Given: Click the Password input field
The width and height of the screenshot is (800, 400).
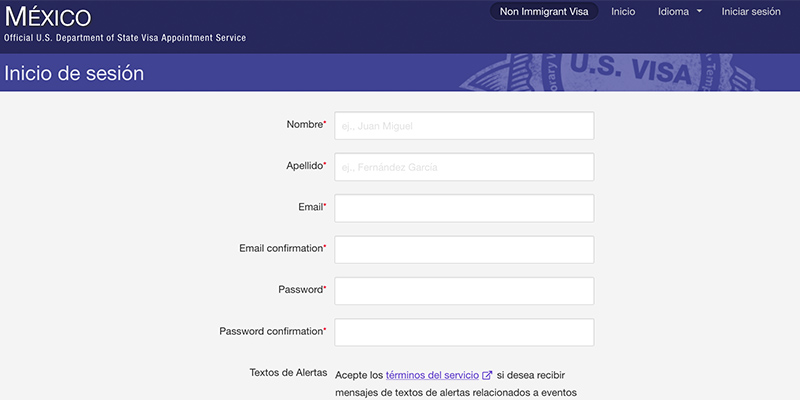Looking at the screenshot, I should (464, 290).
